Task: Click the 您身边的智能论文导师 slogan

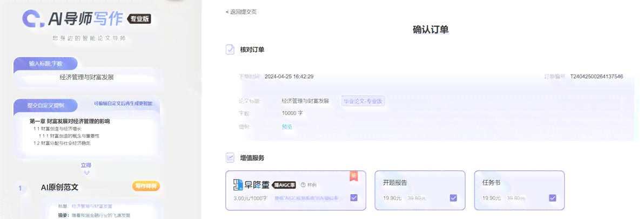Action: [89, 38]
